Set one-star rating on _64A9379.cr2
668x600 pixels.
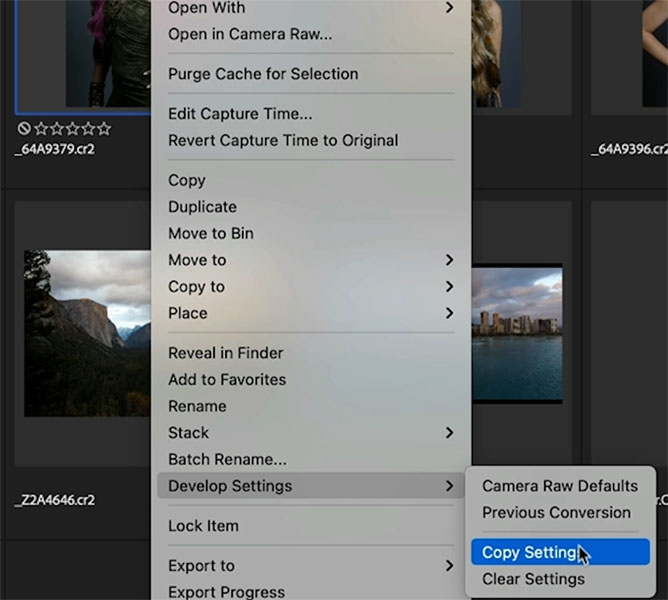click(x=41, y=128)
